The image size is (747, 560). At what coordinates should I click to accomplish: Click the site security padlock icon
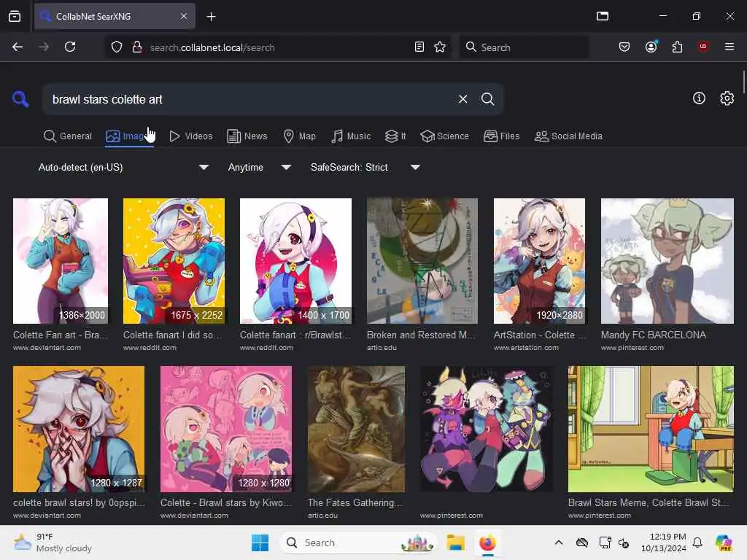click(x=136, y=47)
